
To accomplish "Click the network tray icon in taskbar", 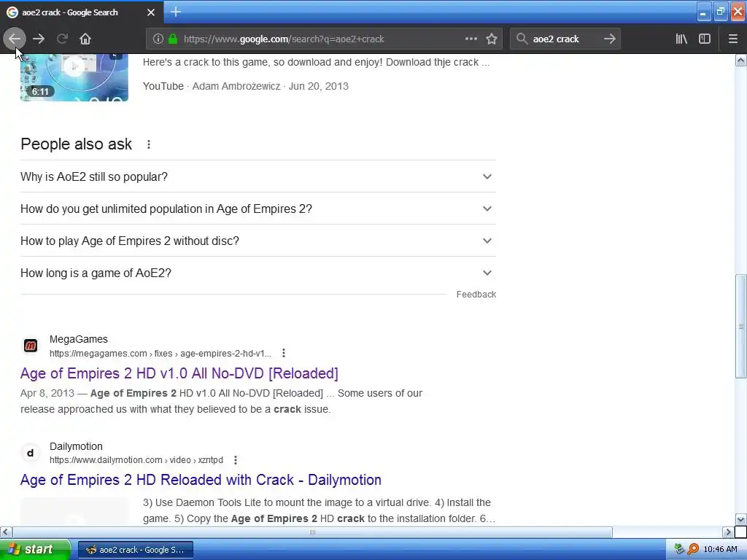I will click(679, 549).
